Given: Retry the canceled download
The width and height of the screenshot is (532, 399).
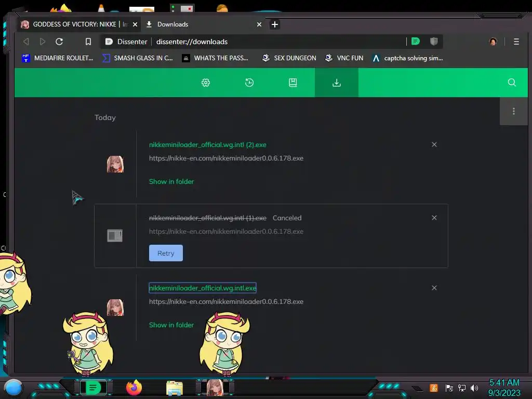Looking at the screenshot, I should pyautogui.click(x=166, y=253).
